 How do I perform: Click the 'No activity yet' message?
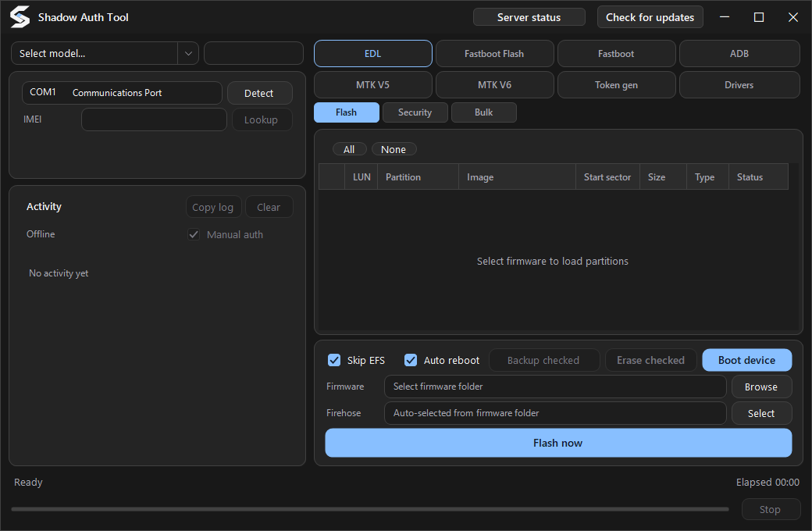[x=59, y=273]
